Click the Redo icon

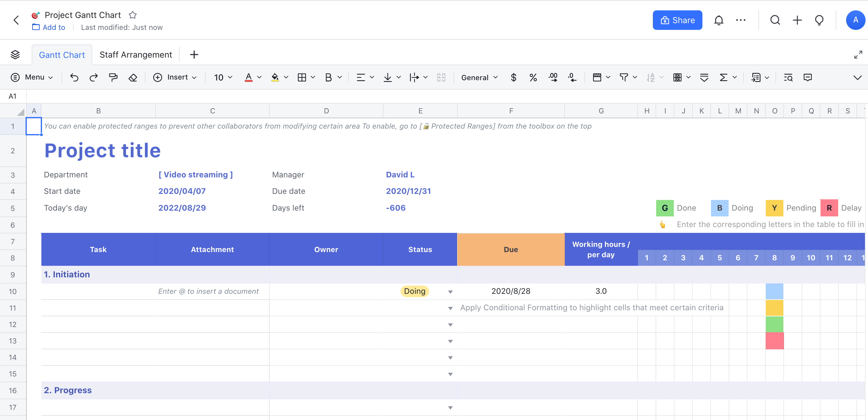pos(94,77)
